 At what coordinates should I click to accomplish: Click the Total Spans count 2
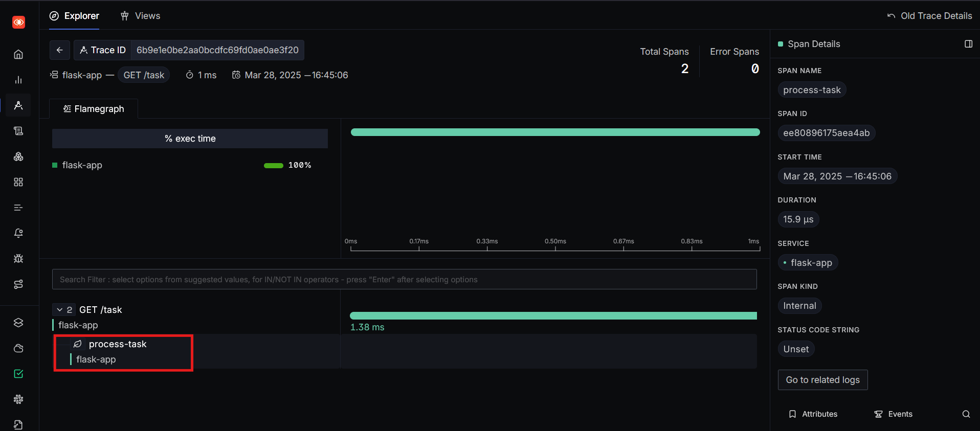pyautogui.click(x=684, y=69)
